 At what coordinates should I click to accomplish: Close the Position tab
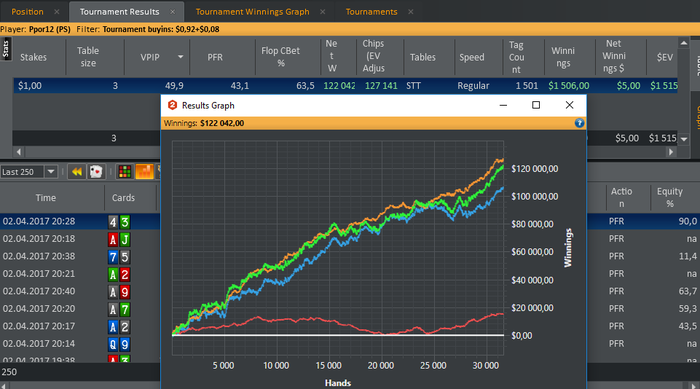(x=57, y=12)
